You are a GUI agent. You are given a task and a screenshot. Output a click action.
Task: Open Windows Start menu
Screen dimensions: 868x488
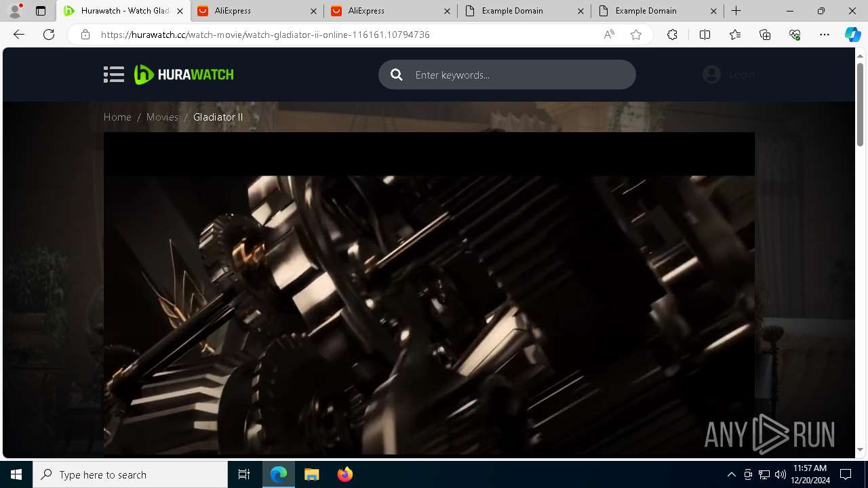pyautogui.click(x=16, y=474)
